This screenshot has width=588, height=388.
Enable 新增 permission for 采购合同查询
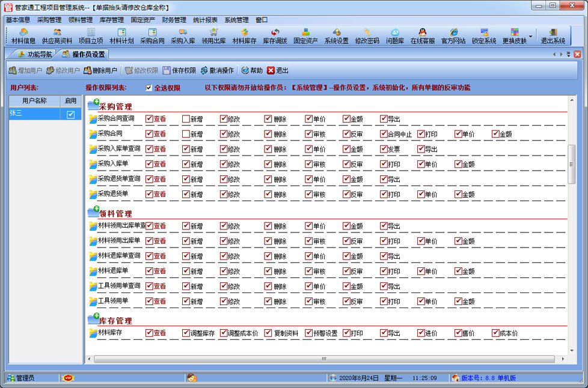[x=186, y=119]
